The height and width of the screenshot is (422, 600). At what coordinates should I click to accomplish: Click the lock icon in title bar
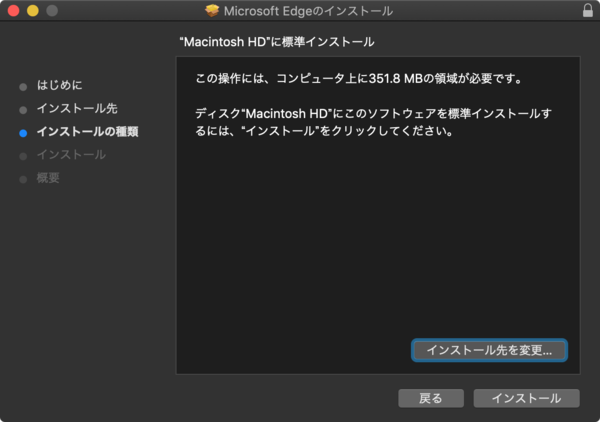pos(588,10)
